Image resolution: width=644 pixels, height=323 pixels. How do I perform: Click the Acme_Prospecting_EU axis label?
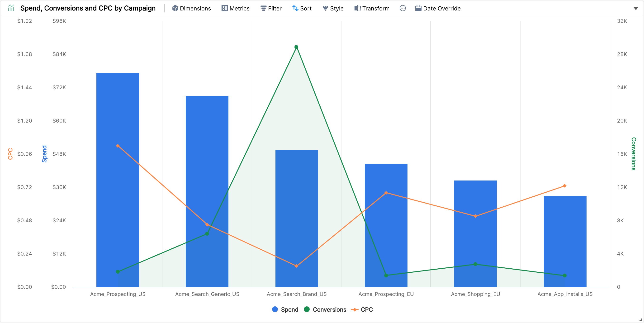click(x=386, y=294)
